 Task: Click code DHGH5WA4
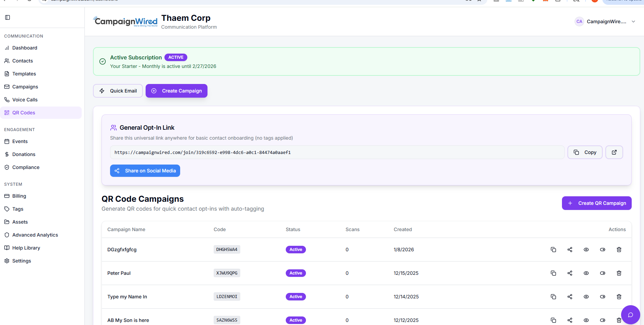[x=227, y=250]
